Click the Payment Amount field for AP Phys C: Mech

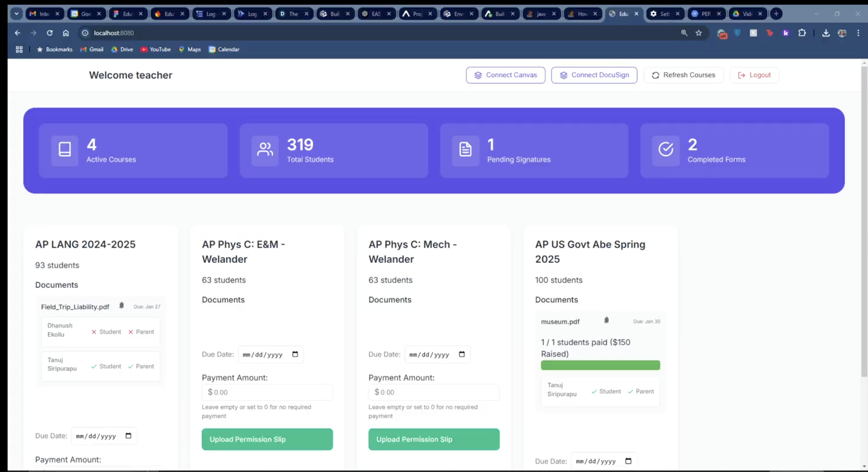[x=434, y=392]
